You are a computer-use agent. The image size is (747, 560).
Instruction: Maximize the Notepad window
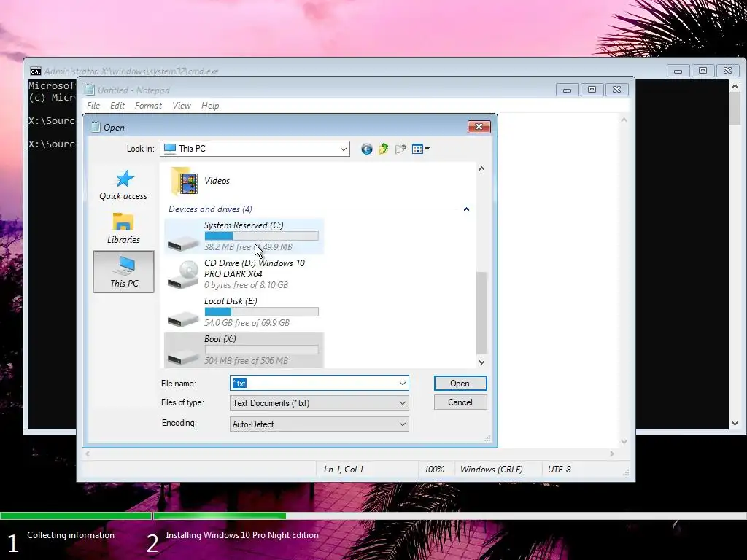click(x=592, y=90)
